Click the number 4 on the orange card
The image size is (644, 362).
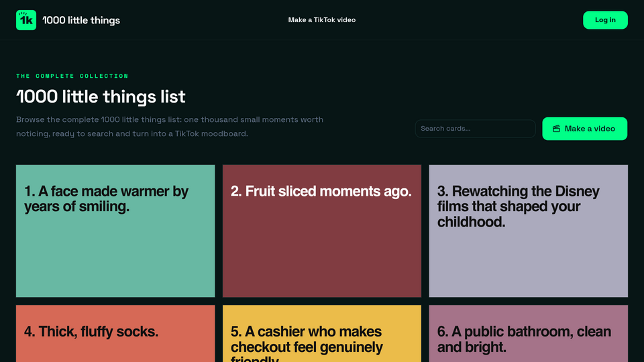coord(29,332)
